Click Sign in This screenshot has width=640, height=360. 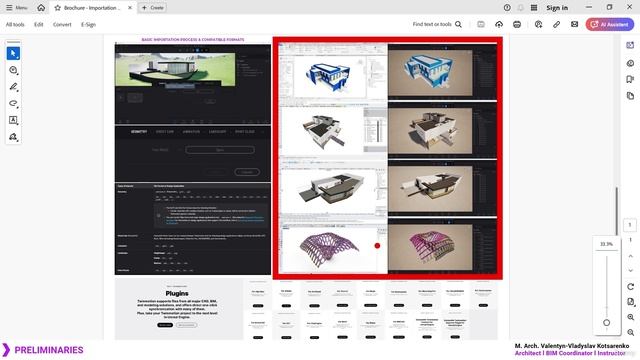[557, 8]
